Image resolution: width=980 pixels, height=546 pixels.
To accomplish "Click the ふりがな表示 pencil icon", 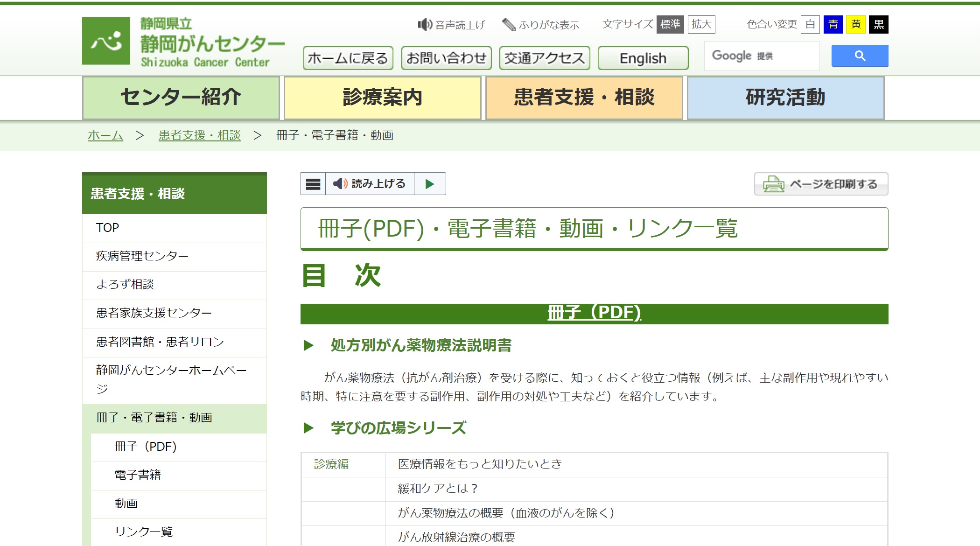I will tap(509, 24).
